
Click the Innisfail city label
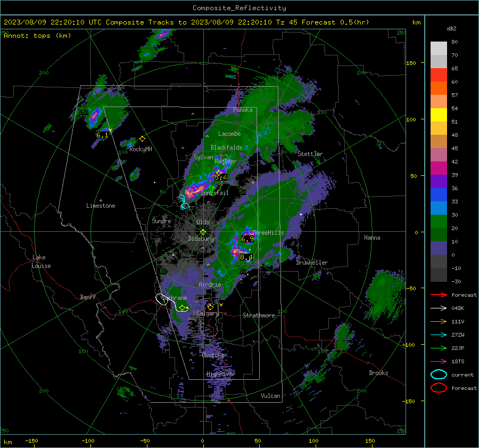pyautogui.click(x=215, y=193)
